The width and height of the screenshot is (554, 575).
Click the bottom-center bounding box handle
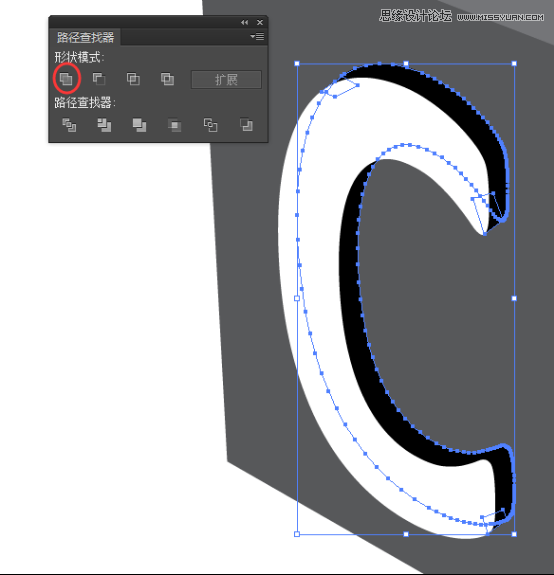pos(406,534)
